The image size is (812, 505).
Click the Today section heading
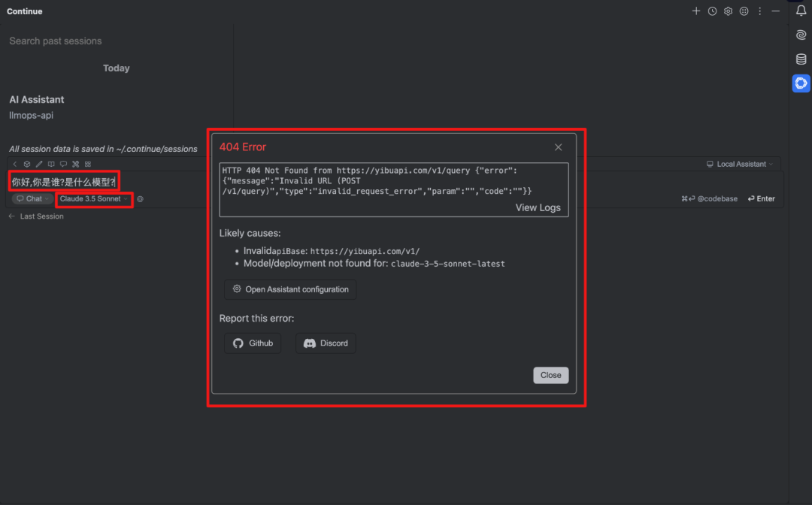(116, 68)
